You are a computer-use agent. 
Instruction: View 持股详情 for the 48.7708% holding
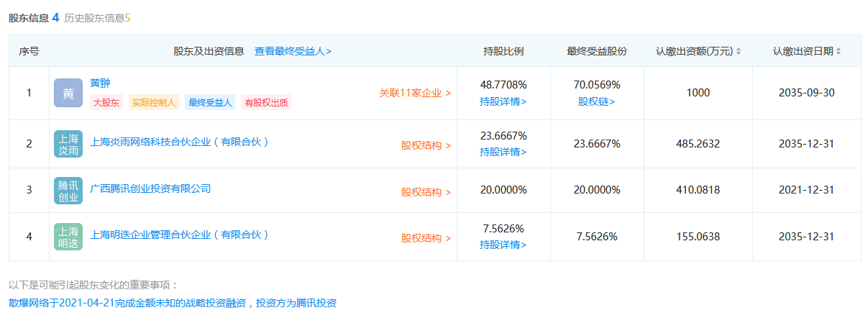click(503, 101)
